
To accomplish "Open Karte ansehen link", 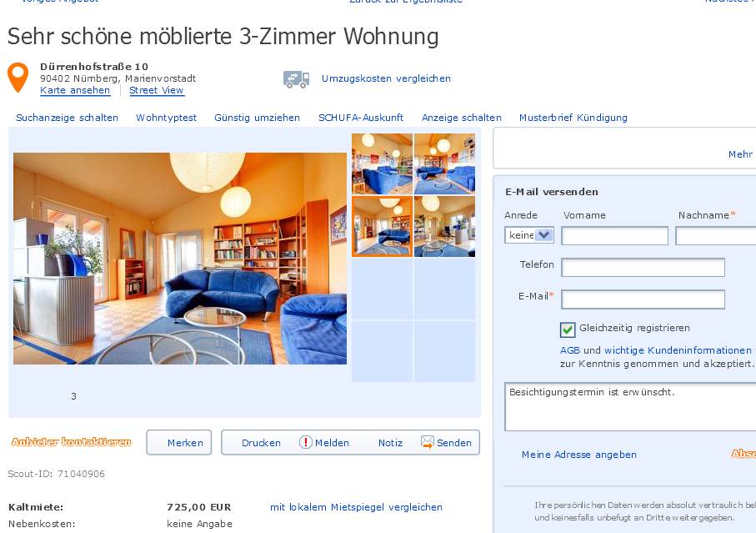I will pyautogui.click(x=75, y=90).
